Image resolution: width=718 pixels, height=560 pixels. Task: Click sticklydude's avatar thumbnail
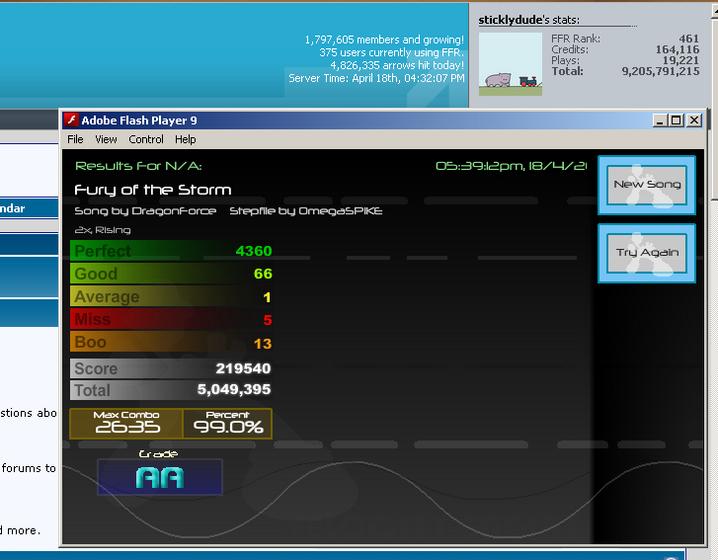510,64
